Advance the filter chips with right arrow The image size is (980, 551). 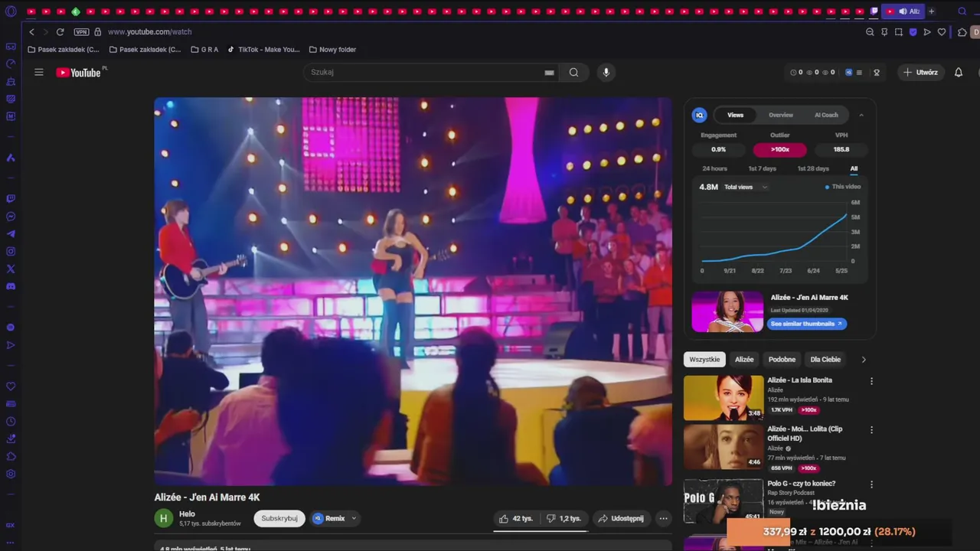pyautogui.click(x=864, y=360)
